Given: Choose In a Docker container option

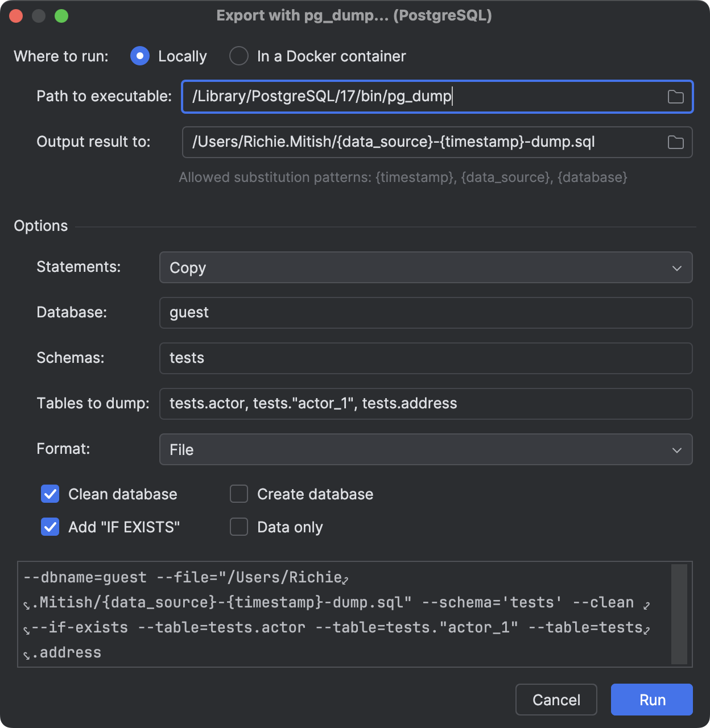Looking at the screenshot, I should [239, 56].
